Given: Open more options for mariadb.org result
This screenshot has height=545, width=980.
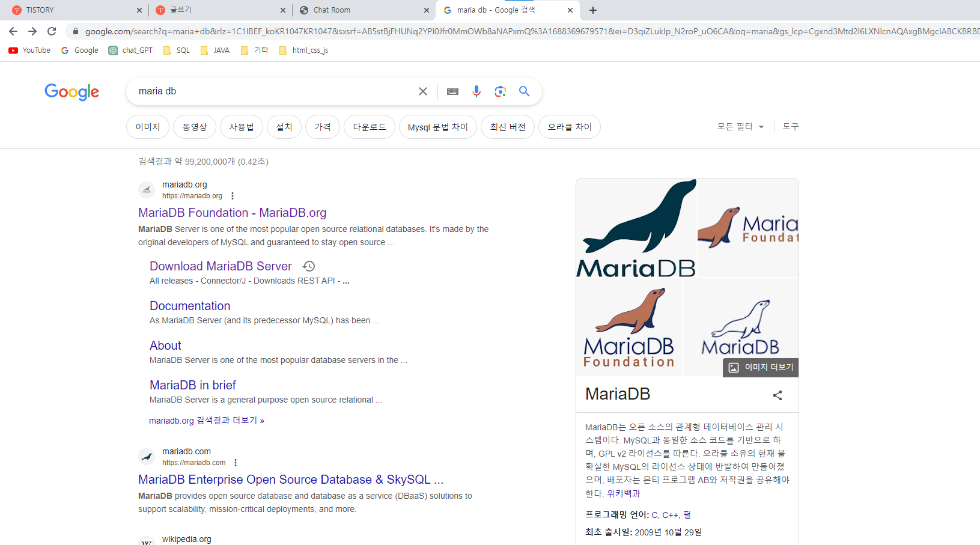Looking at the screenshot, I should point(233,196).
